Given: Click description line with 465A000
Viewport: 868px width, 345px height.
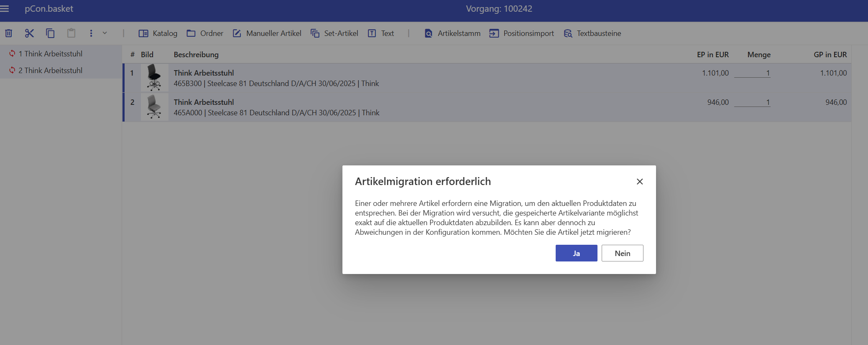Looking at the screenshot, I should point(276,113).
